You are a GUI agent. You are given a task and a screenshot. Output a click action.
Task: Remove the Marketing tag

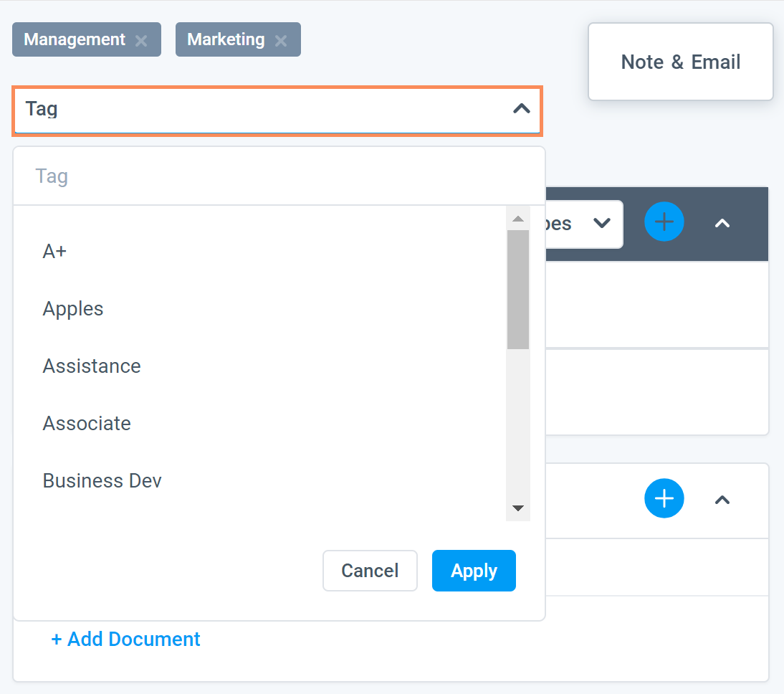(280, 40)
